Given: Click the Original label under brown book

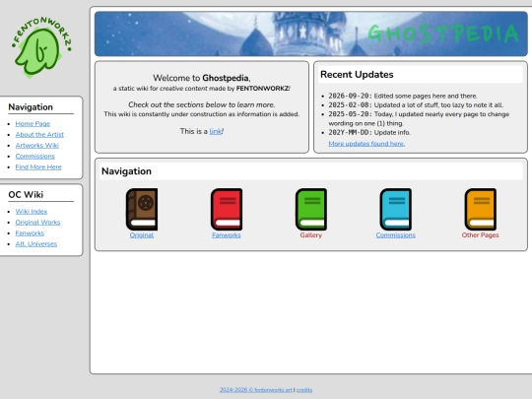Looking at the screenshot, I should pos(142,235).
